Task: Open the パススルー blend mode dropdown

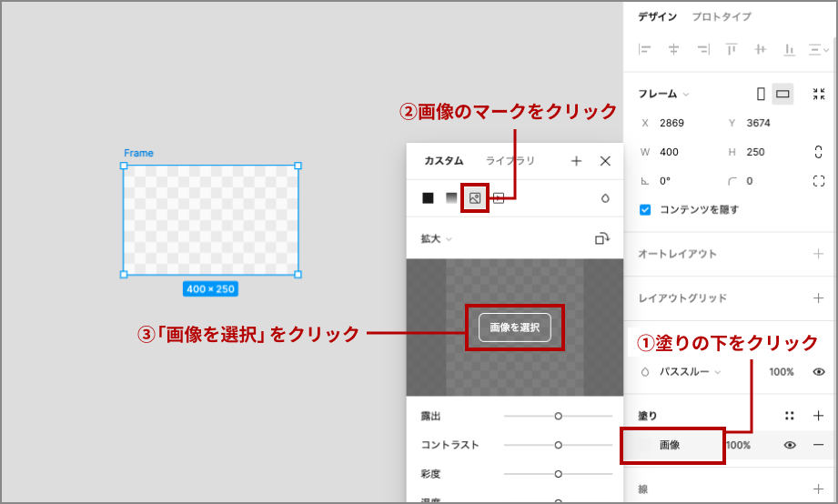Action: (689, 372)
